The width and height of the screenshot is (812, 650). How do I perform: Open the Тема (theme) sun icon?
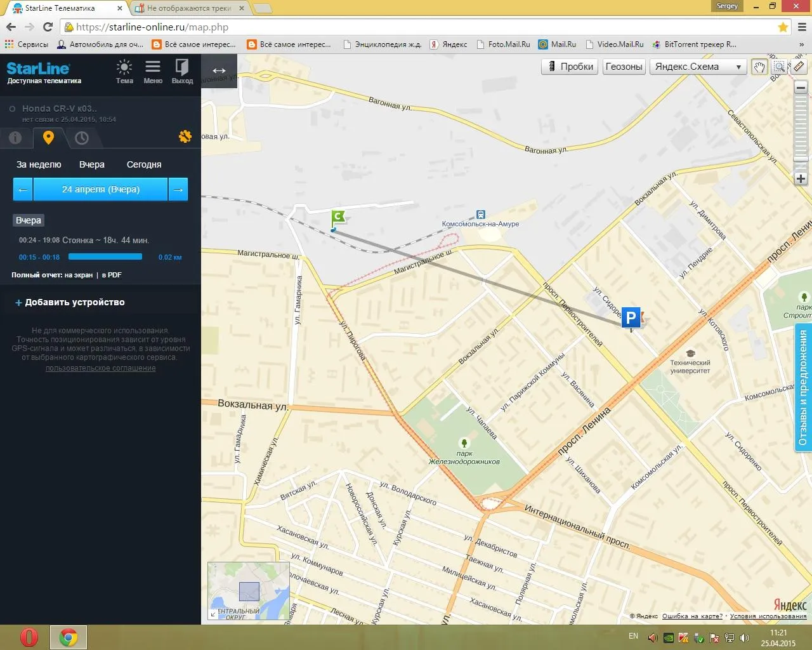(124, 67)
